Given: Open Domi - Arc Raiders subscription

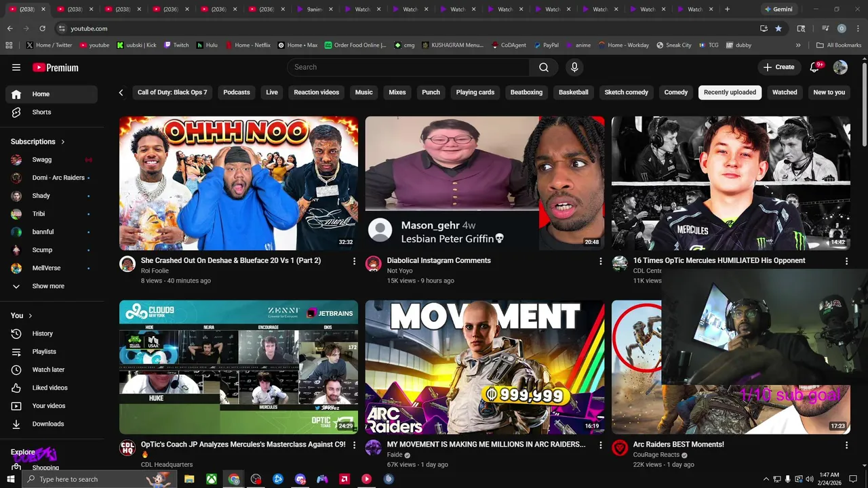Looking at the screenshot, I should point(52,178).
